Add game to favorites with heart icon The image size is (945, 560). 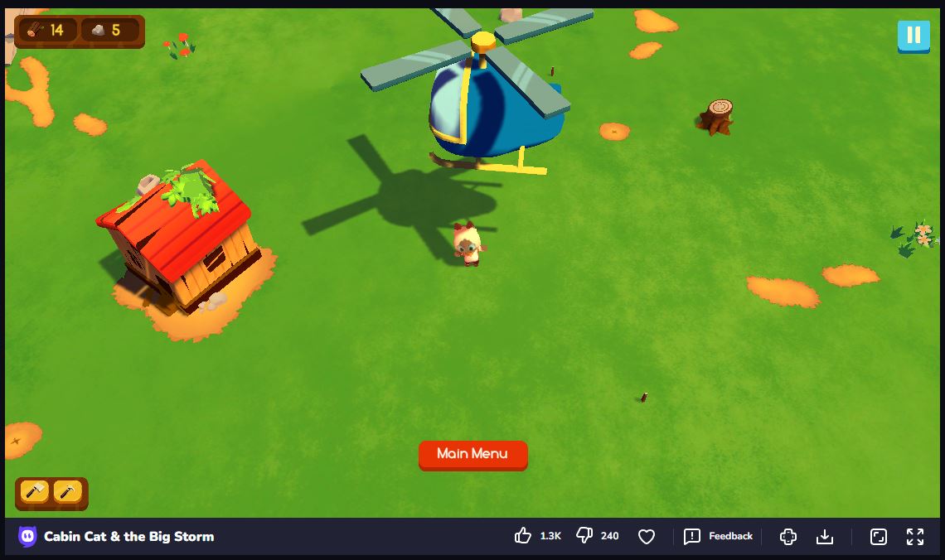click(x=646, y=536)
